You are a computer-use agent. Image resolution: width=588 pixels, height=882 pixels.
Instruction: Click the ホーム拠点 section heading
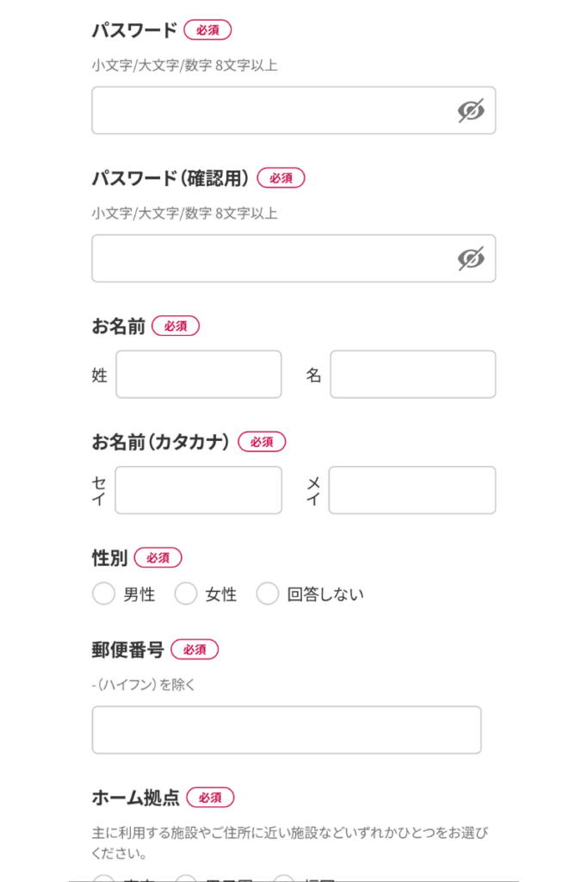136,798
